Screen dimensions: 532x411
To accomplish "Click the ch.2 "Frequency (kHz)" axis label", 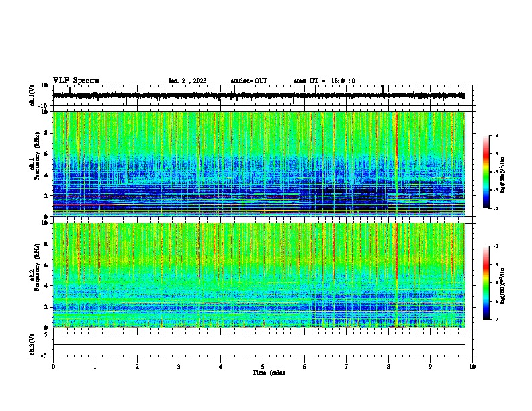I will [x=37, y=267].
